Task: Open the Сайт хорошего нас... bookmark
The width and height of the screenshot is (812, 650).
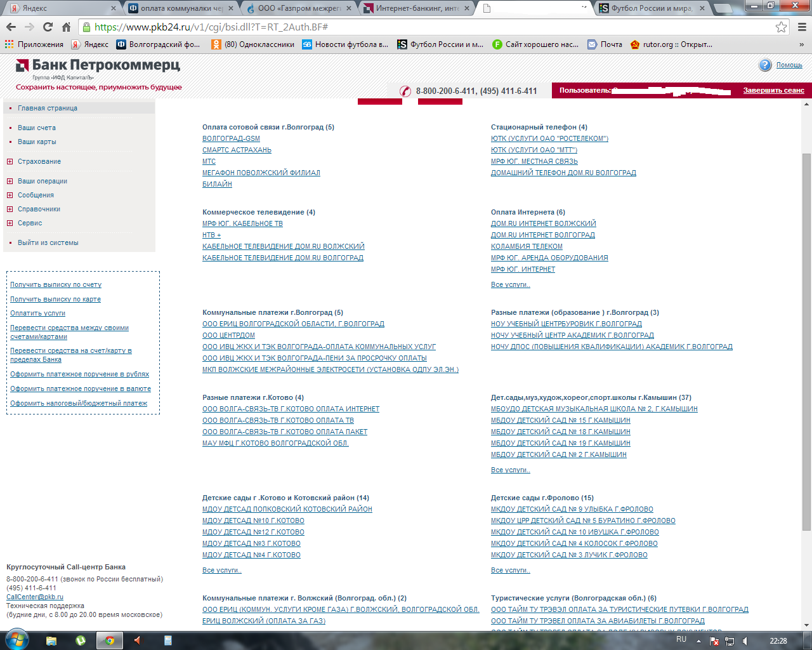Action: tap(535, 44)
